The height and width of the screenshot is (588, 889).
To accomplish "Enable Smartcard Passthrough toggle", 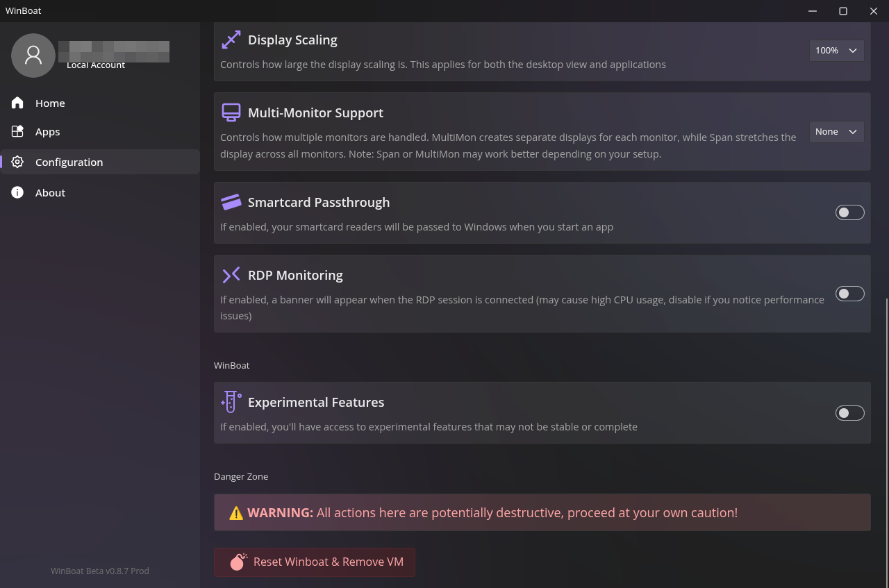I will 849,212.
